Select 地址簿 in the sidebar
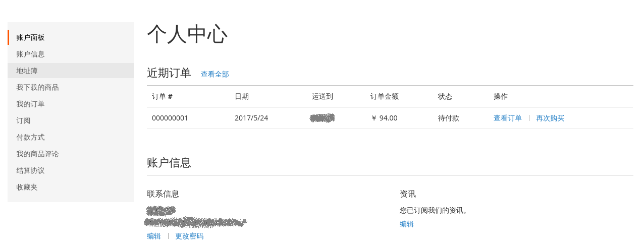Viewport: 644px width, 246px height. click(71, 71)
